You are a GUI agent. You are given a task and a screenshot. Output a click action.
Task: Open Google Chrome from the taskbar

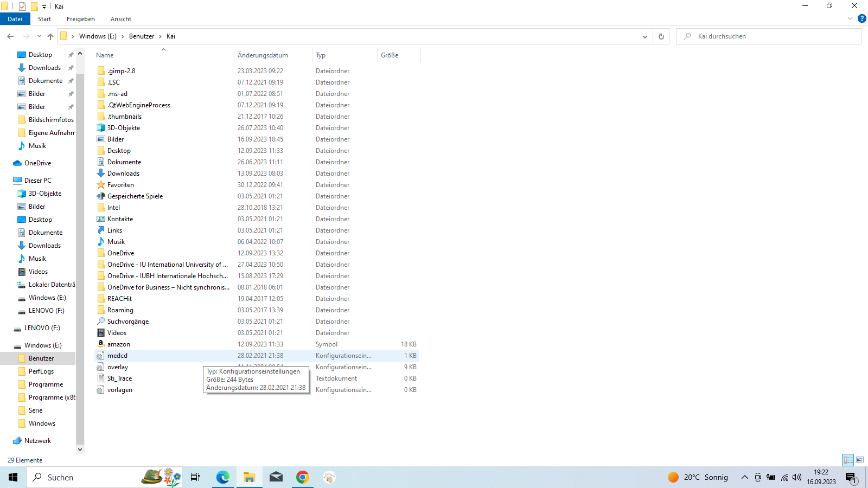[303, 477]
